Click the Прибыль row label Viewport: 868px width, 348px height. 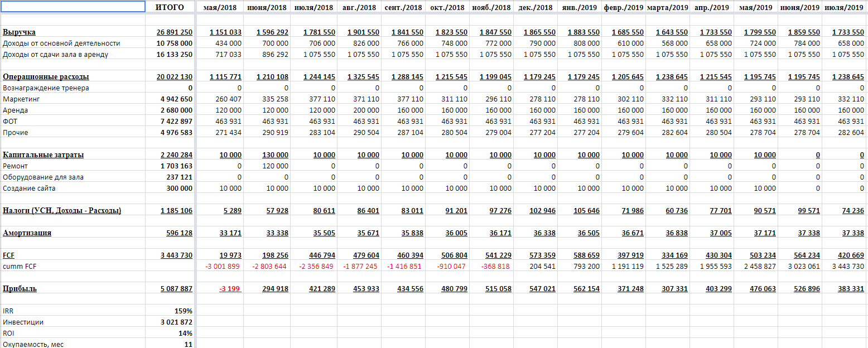pyautogui.click(x=20, y=289)
